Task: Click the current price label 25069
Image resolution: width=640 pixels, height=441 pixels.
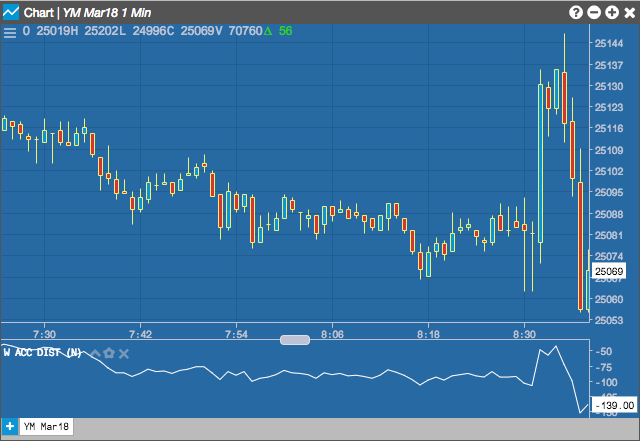Action: click(x=609, y=271)
